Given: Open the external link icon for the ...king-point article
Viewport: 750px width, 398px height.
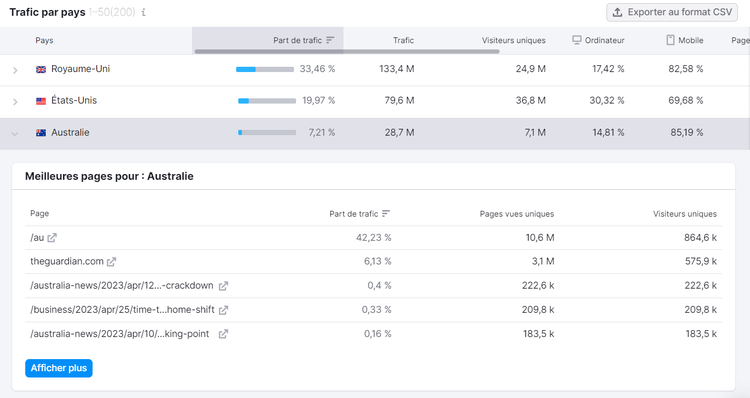Looking at the screenshot, I should [223, 334].
